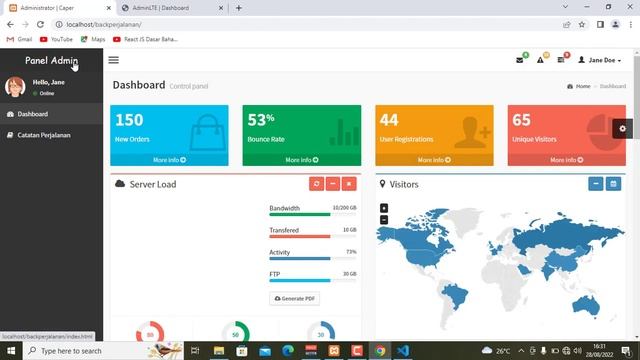Bookmark this page with the star icon
640x360 pixels.
point(582,24)
